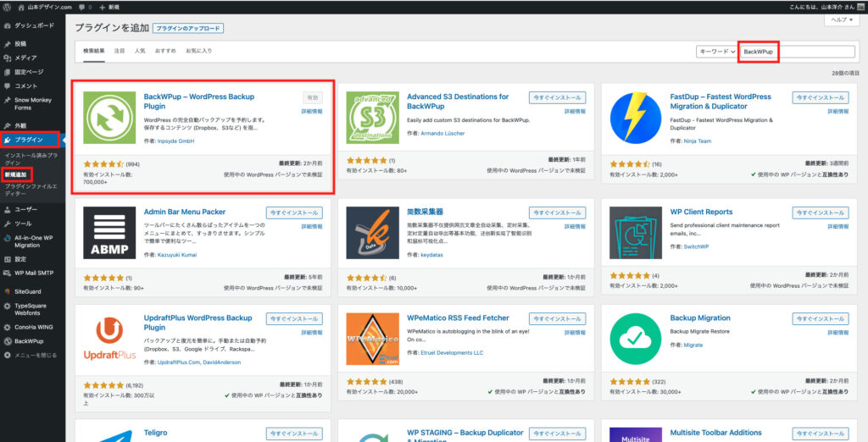Screen dimensions: 868x442
Task: Click プラグインのアップロード button
Action: (188, 28)
